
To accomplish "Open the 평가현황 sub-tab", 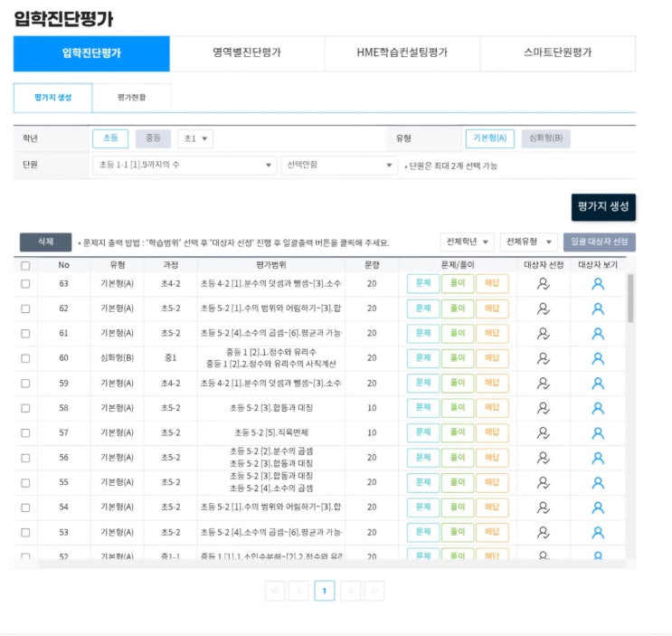I will 131,97.
